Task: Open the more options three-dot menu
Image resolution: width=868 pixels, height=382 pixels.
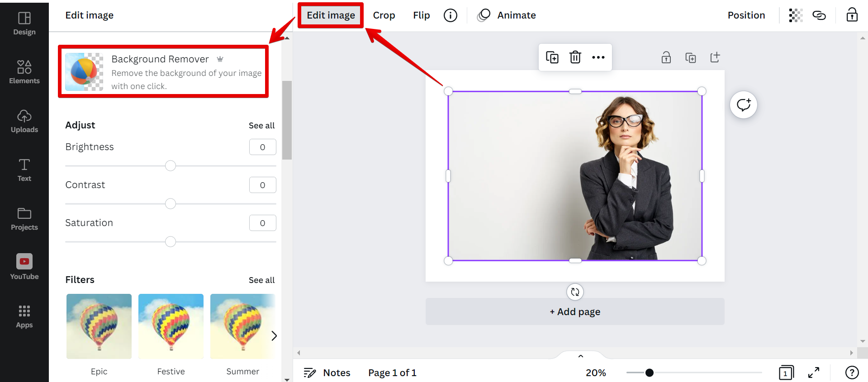Action: [x=598, y=57]
